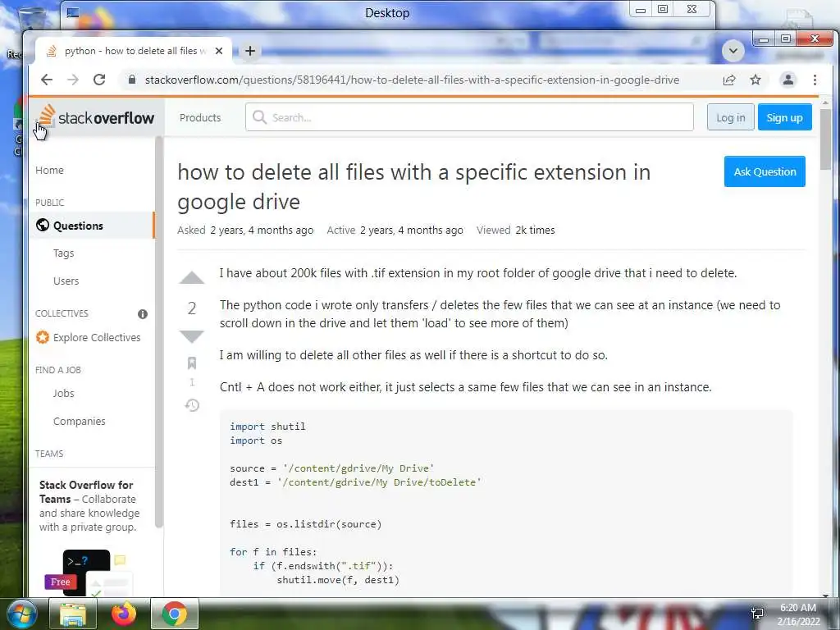
Task: Click the padlock site info icon
Action: point(132,80)
